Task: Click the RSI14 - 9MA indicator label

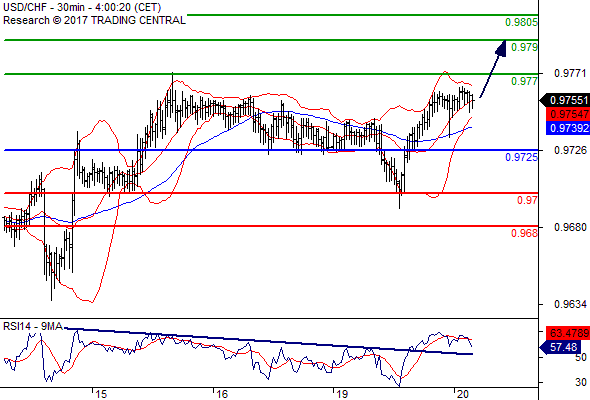Action: coord(33,326)
